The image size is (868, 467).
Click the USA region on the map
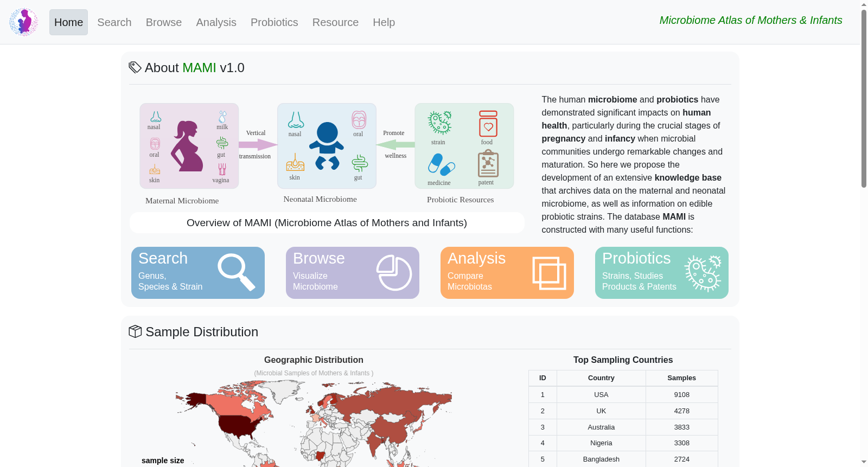tap(238, 426)
